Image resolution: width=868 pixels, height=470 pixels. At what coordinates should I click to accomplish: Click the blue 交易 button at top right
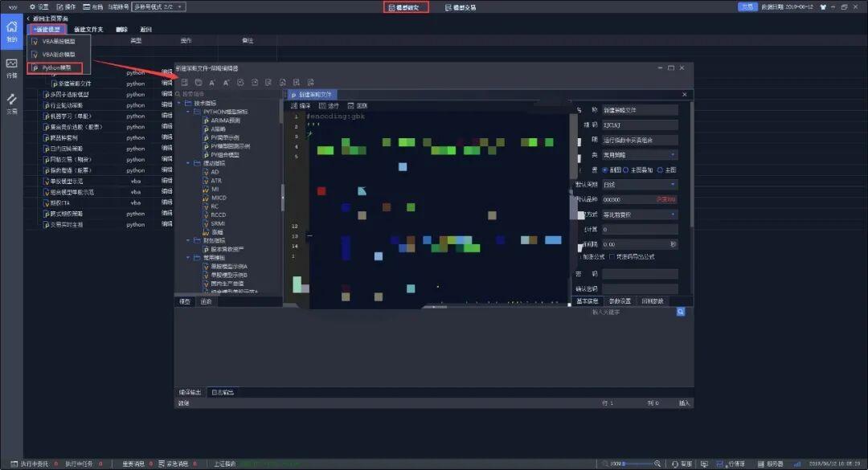[747, 6]
